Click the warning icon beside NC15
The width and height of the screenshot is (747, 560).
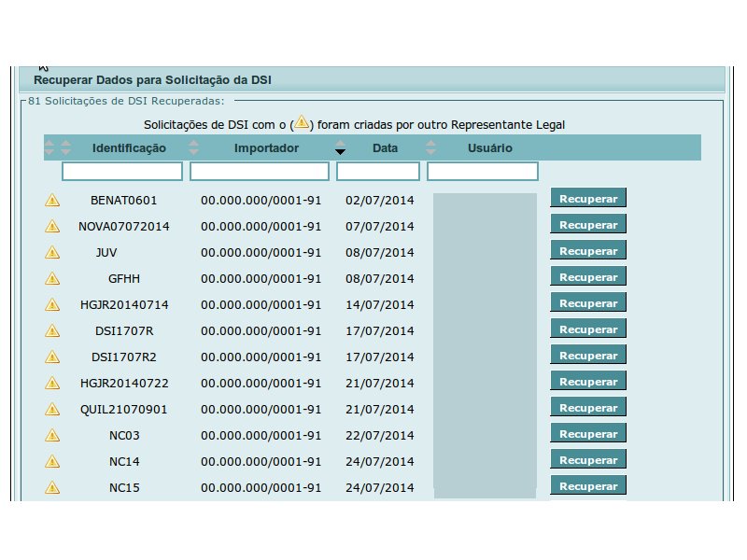coord(52,488)
